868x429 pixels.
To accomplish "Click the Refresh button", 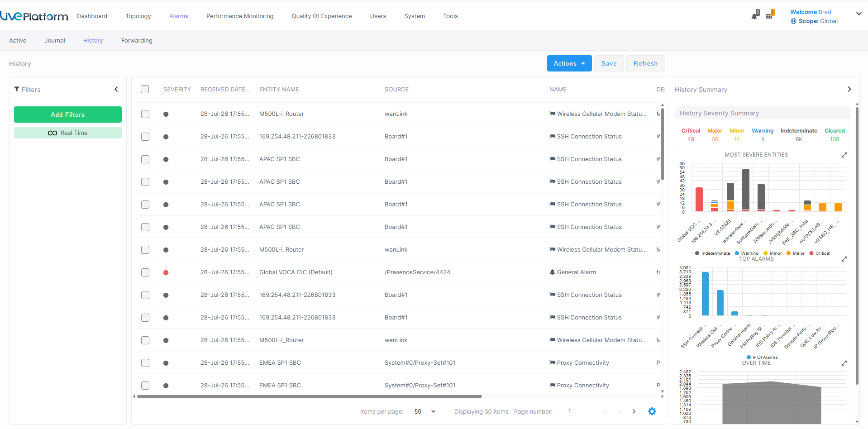I will pos(645,63).
